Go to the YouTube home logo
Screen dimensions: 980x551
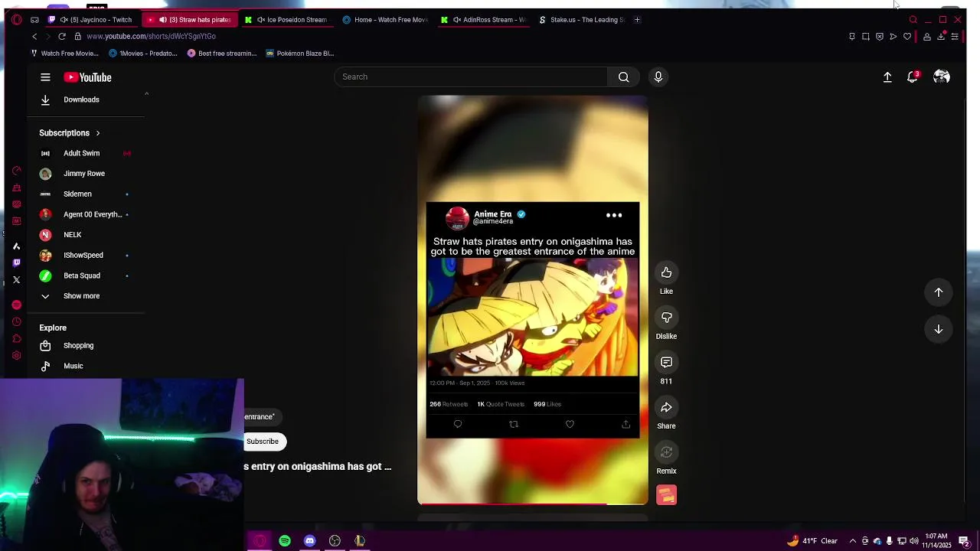[x=87, y=77]
